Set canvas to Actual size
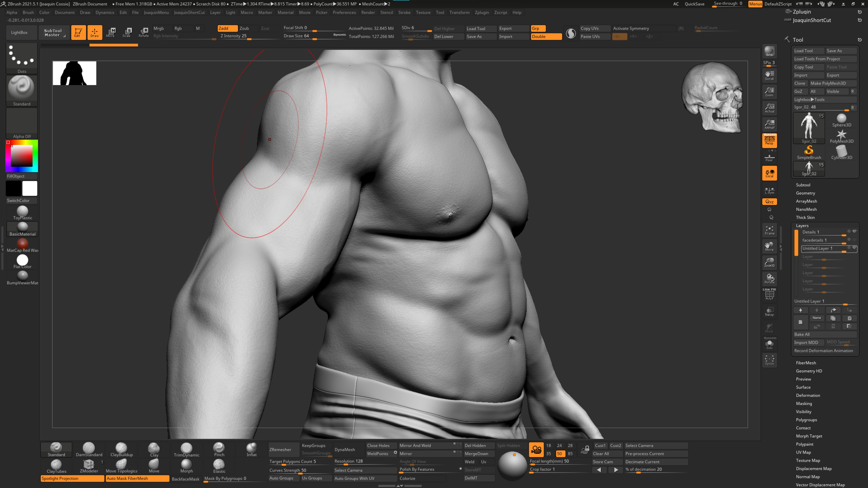This screenshot has height=488, width=868. [x=769, y=108]
